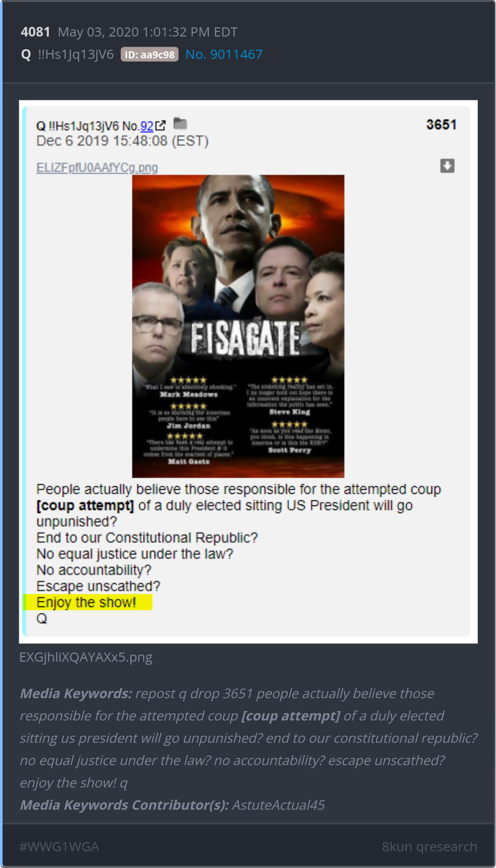Click the Dec 6 2019 timestamp

tap(122, 141)
